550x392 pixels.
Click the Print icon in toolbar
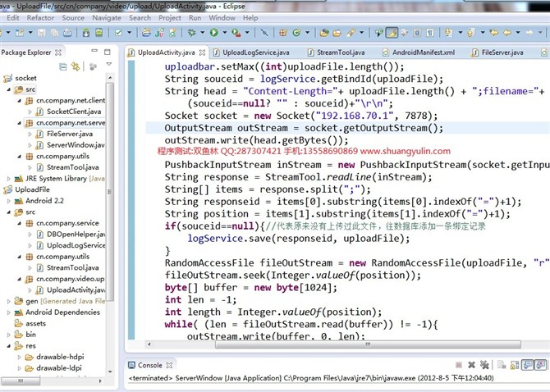pyautogui.click(x=67, y=33)
